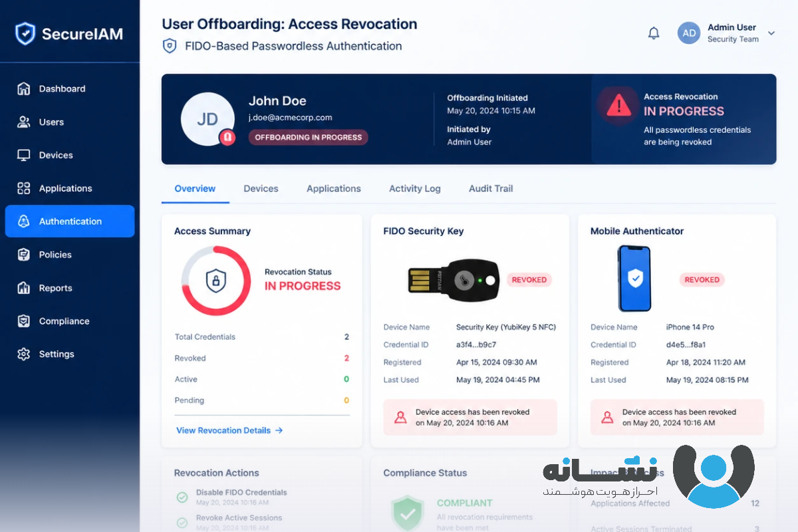This screenshot has width=798, height=532.
Task: Click the SecureIAM shield logo
Action: coord(25,33)
